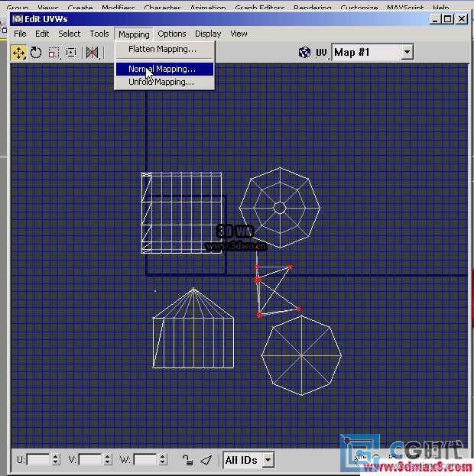Click the W coordinate input field
The height and width of the screenshot is (476, 474).
pyautogui.click(x=145, y=460)
